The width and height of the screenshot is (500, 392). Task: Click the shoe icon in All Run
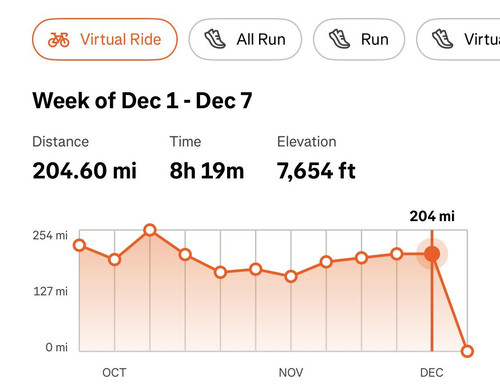click(215, 39)
